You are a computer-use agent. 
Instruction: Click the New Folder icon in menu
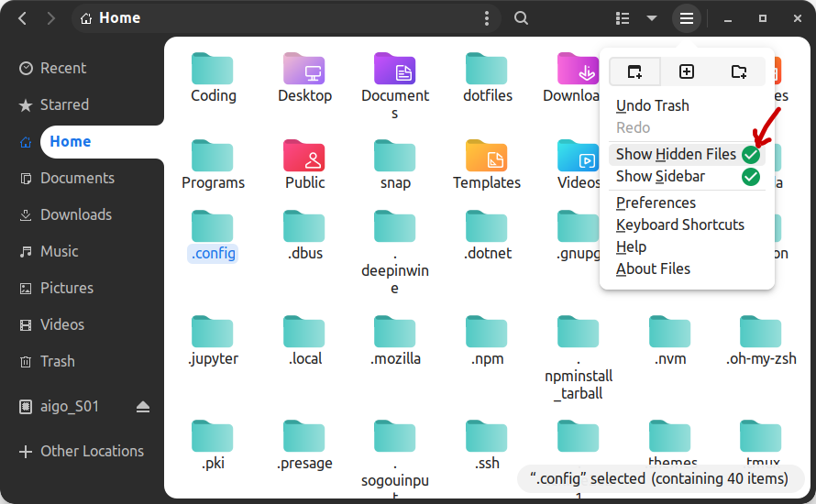739,71
